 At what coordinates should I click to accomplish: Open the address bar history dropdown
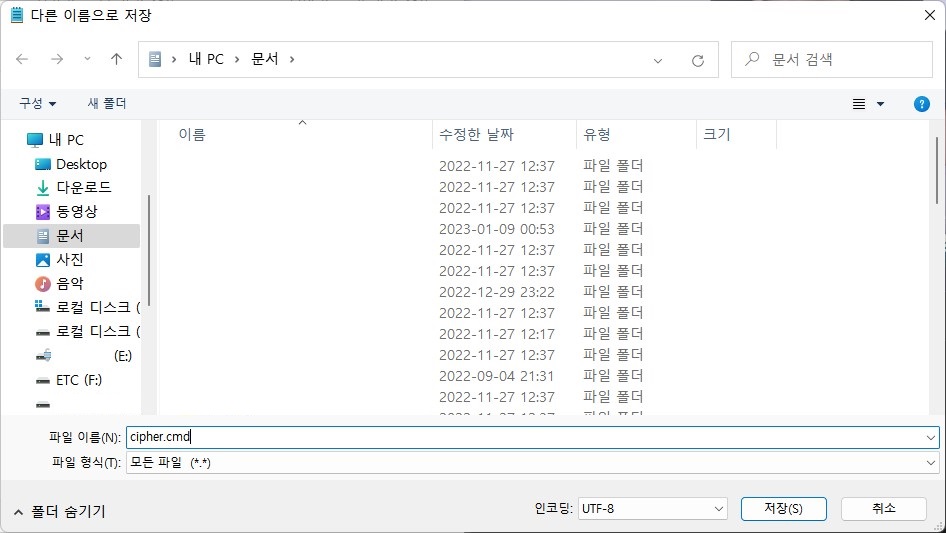click(x=658, y=60)
